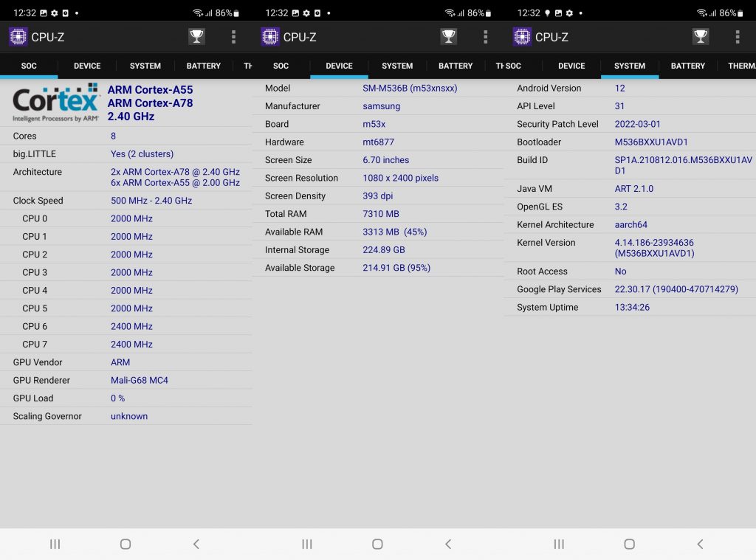Click the Available RAM value 3313 MB (45%)
Viewport: 756px width, 560px height.
click(x=395, y=232)
